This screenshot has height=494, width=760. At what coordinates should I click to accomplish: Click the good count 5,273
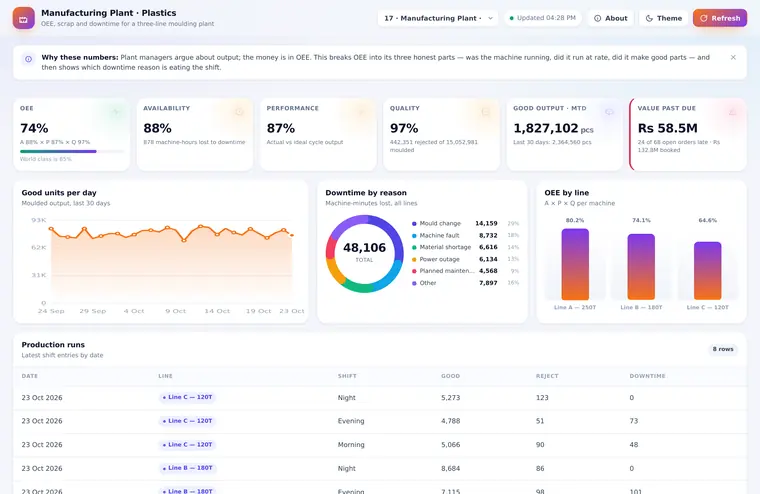point(450,398)
